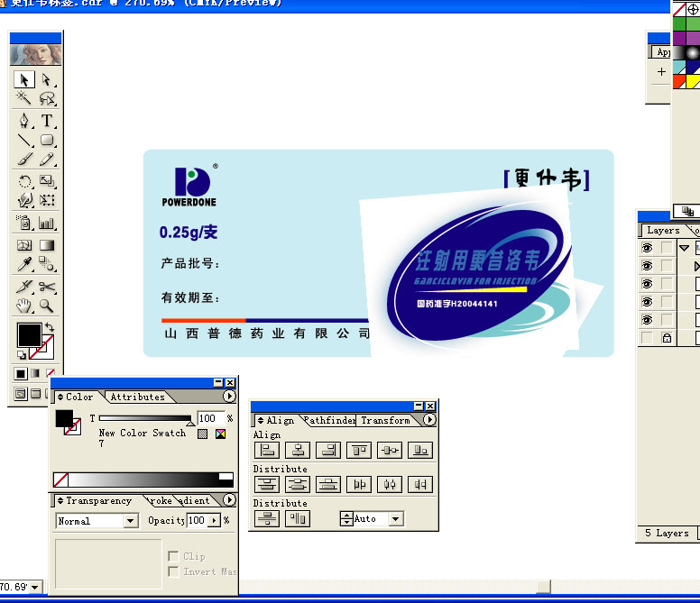The height and width of the screenshot is (603, 700).
Task: Click Horizontal Align Center button
Action: point(298,451)
